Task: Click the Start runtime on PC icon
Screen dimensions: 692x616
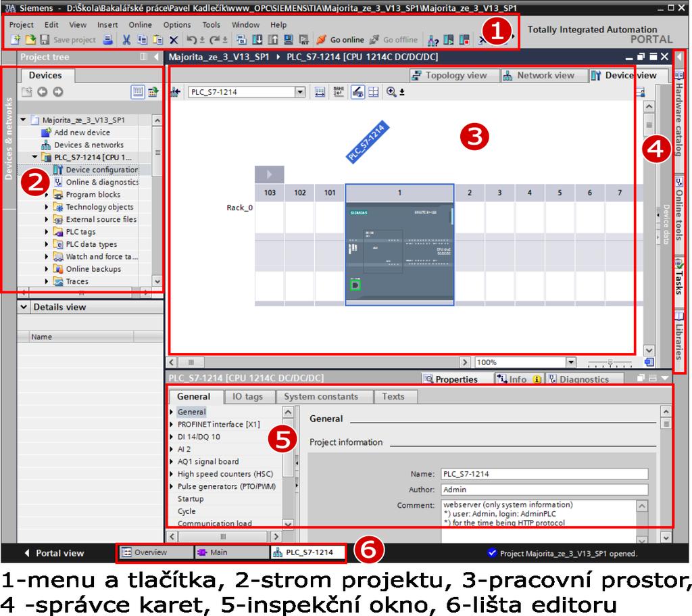Action: click(x=303, y=40)
